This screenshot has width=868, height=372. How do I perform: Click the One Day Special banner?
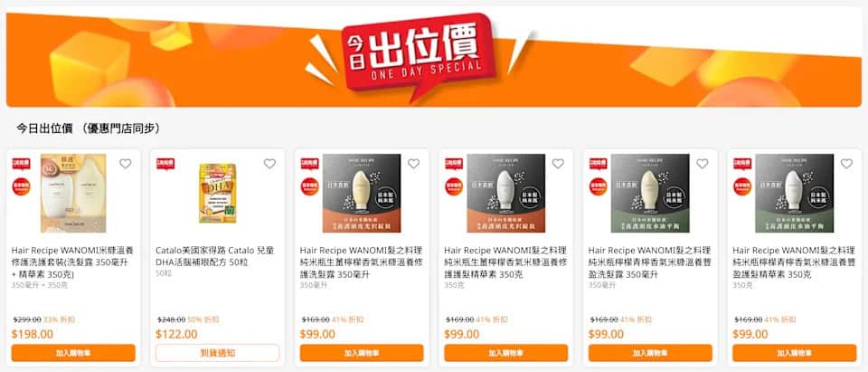tap(434, 58)
